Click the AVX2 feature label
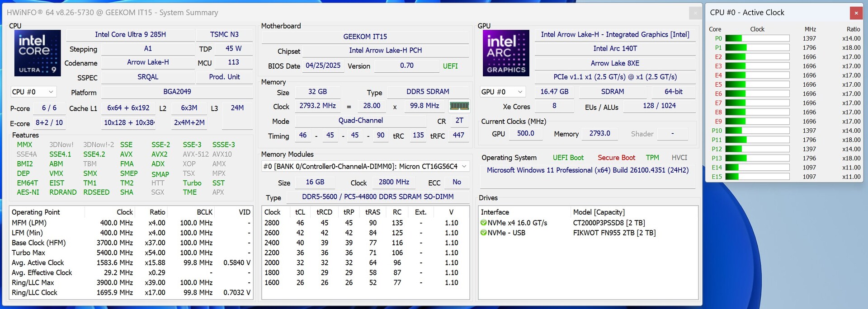 160,154
